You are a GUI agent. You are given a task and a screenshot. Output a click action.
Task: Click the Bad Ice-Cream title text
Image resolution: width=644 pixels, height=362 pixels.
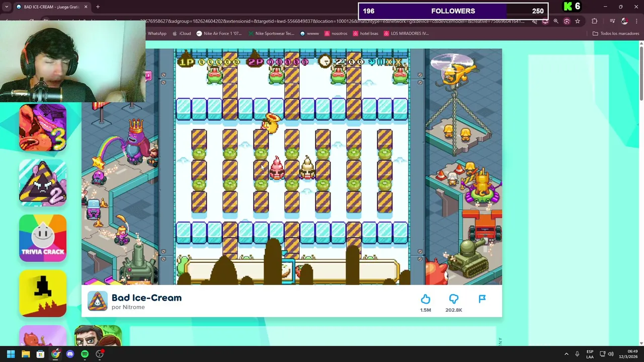[x=146, y=298]
